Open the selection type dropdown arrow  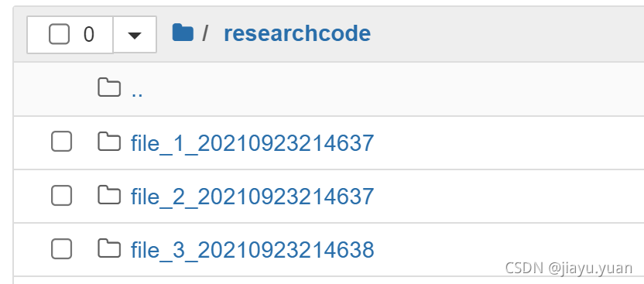135,35
